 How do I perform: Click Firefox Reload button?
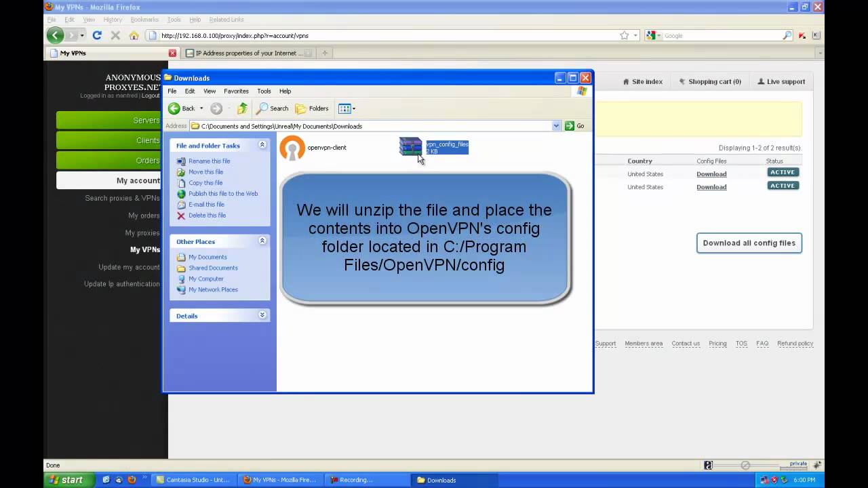pos(97,35)
